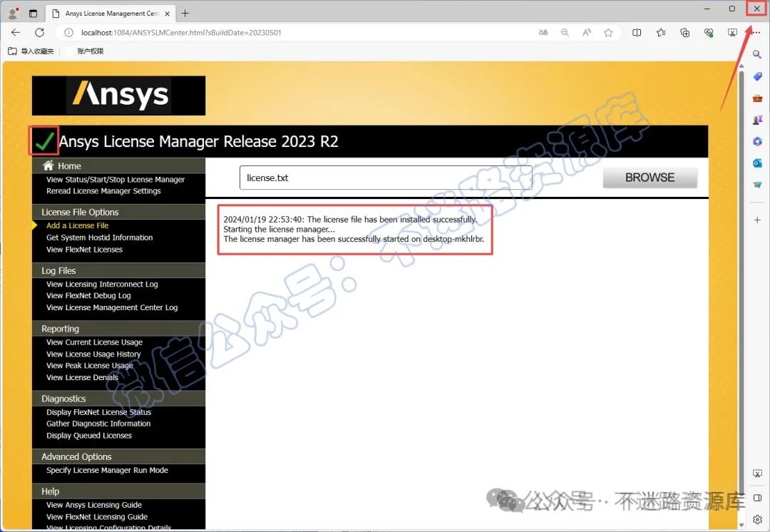This screenshot has width=770, height=532.
Task: Open the favorites list icon
Action: (661, 32)
